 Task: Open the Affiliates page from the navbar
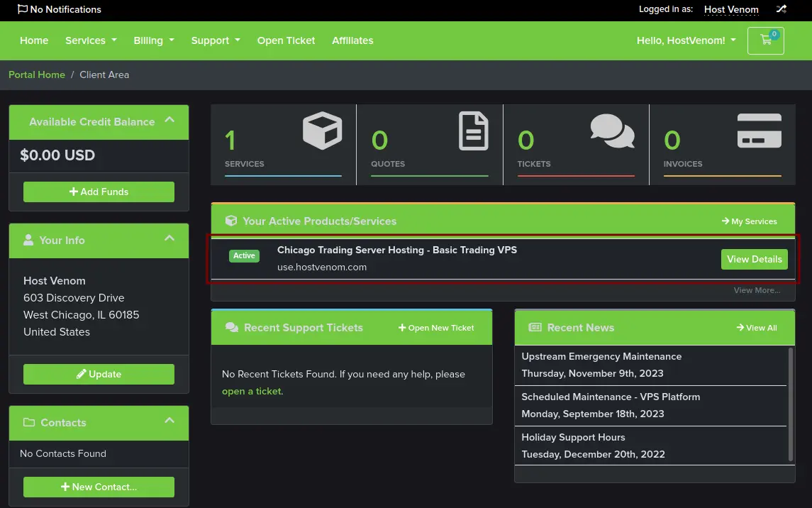[x=352, y=40]
